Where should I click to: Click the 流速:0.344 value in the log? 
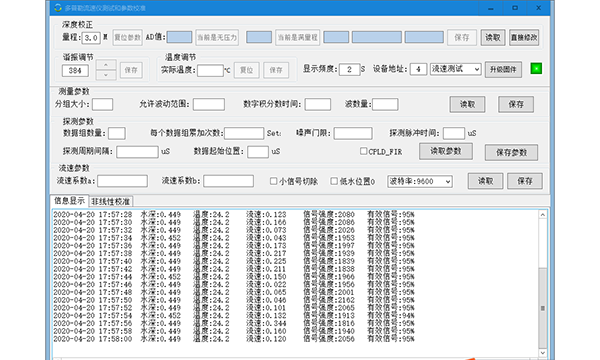tap(266, 323)
